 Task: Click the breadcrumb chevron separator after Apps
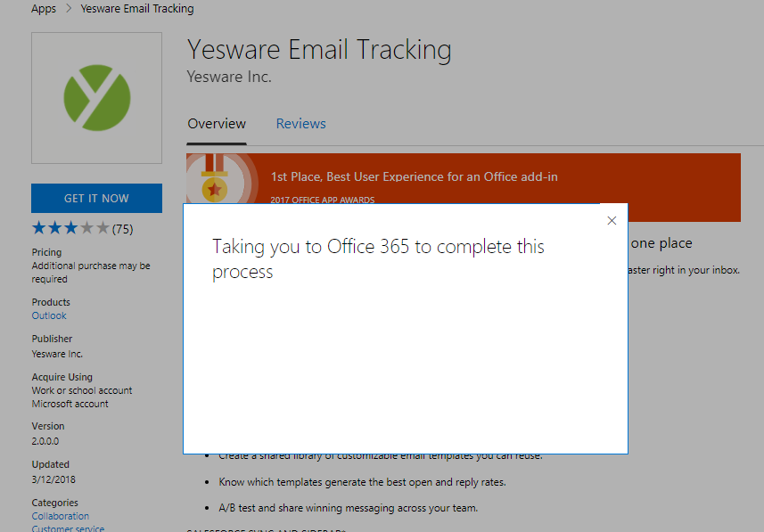click(x=69, y=9)
